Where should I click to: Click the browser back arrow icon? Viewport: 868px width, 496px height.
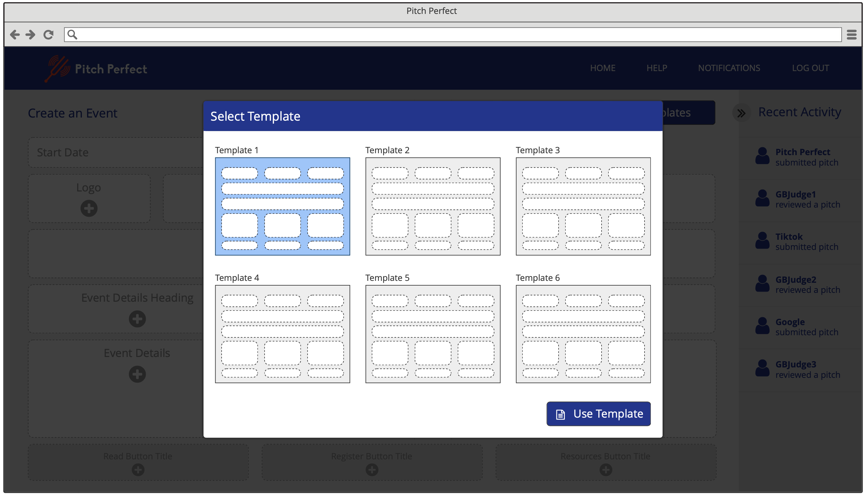pos(15,34)
